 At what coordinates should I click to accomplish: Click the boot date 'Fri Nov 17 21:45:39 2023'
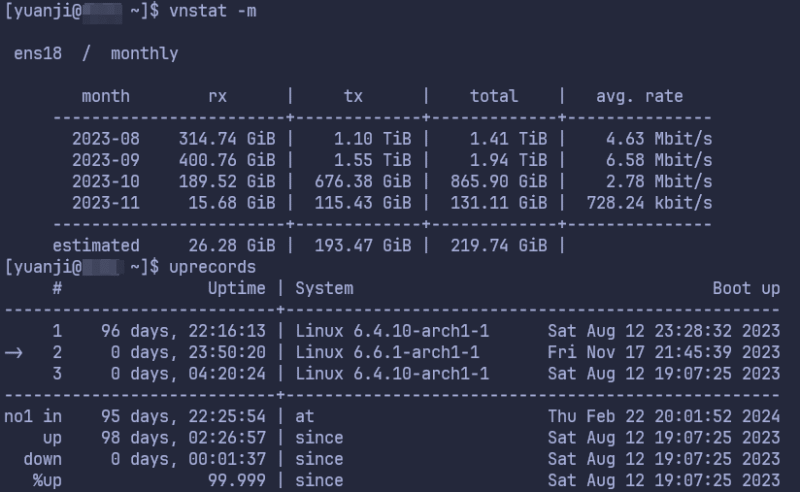click(x=663, y=352)
